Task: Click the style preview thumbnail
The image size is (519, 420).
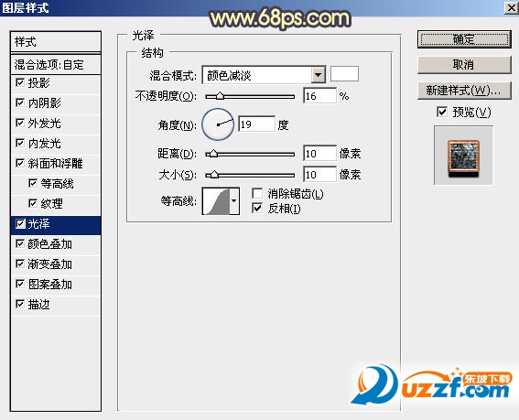Action: (x=463, y=156)
